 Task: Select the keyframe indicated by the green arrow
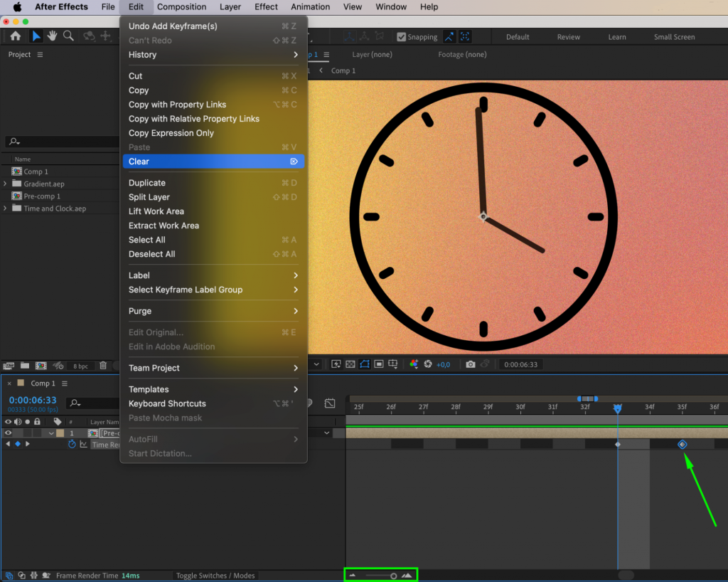(x=682, y=443)
